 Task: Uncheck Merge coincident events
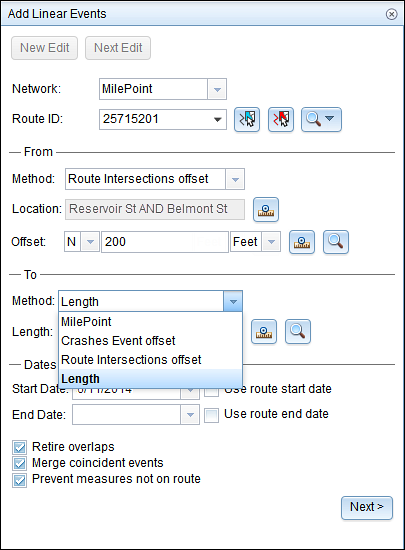click(x=19, y=464)
